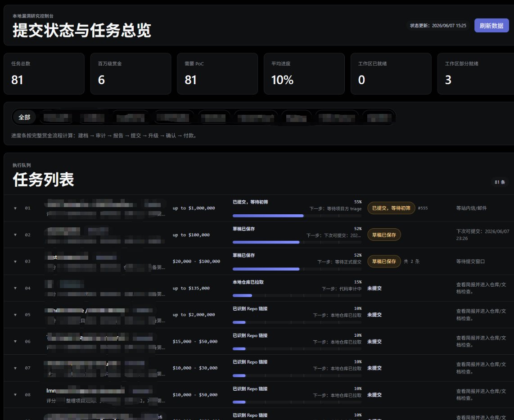Click the up to $135,000 bounty
The height and width of the screenshot is (420, 514).
point(191,288)
